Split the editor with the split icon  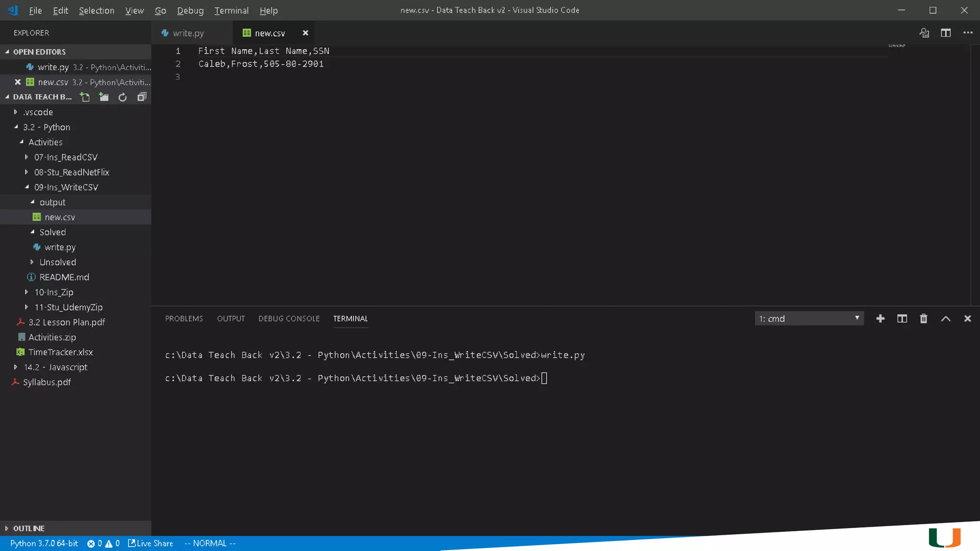click(946, 33)
